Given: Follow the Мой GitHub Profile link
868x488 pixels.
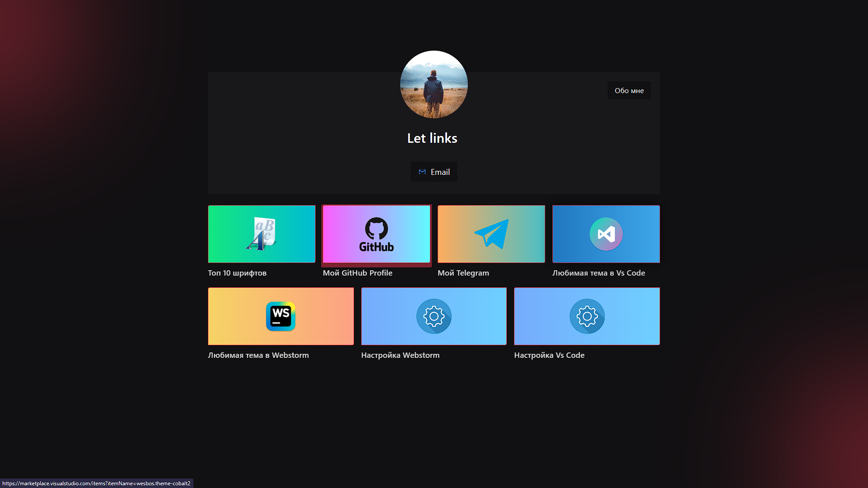Looking at the screenshot, I should pyautogui.click(x=358, y=273).
